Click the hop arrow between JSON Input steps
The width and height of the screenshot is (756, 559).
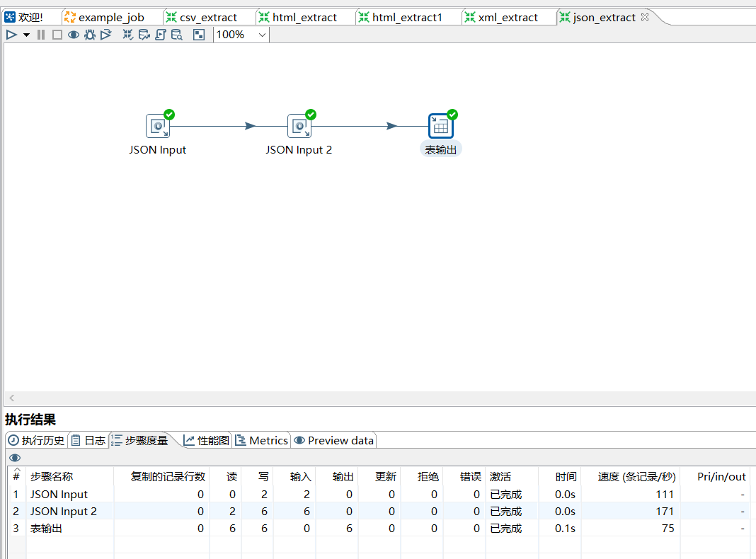tap(251, 126)
